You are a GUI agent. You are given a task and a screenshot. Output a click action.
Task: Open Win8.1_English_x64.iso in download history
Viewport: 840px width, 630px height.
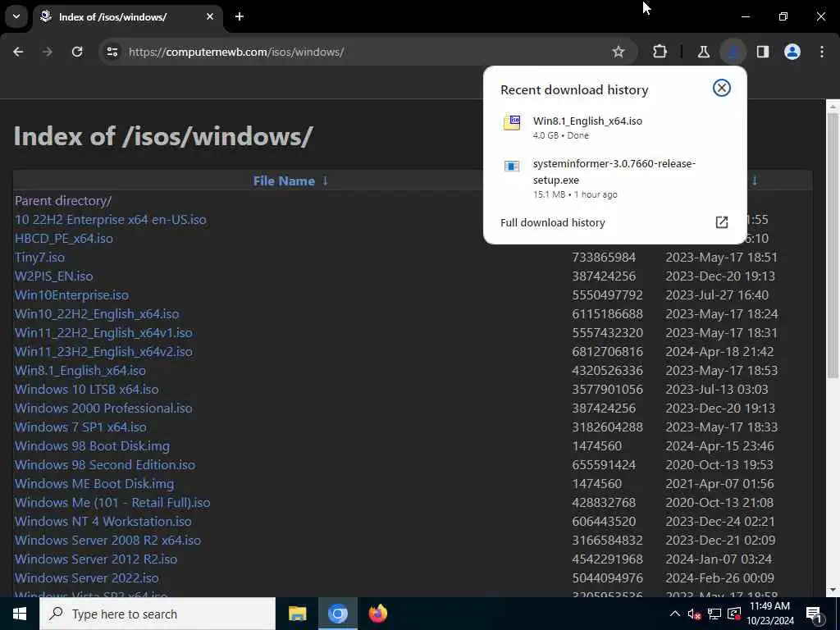(615, 127)
